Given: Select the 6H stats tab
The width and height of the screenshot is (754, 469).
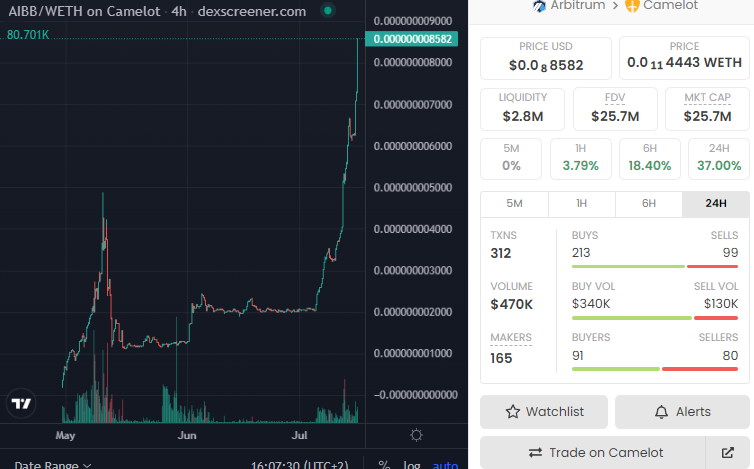Looking at the screenshot, I should [649, 203].
